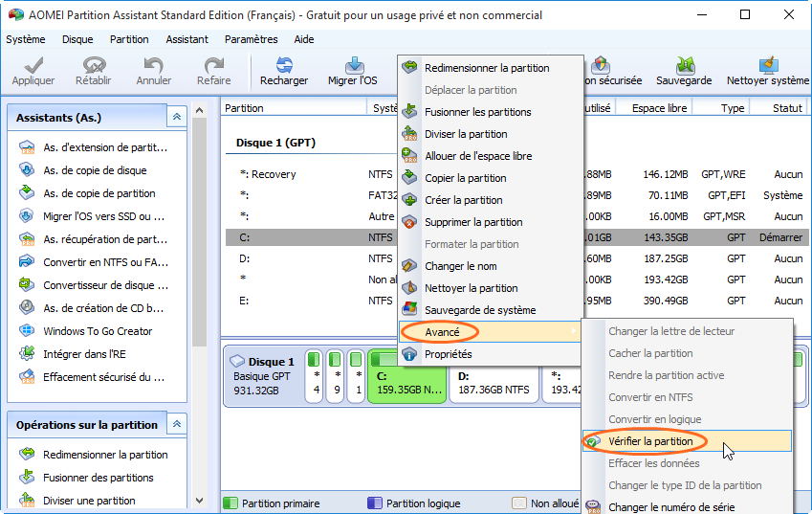Click the Windows To Go Creator icon
Screen dimensions: 812x514
pyautogui.click(x=27, y=330)
